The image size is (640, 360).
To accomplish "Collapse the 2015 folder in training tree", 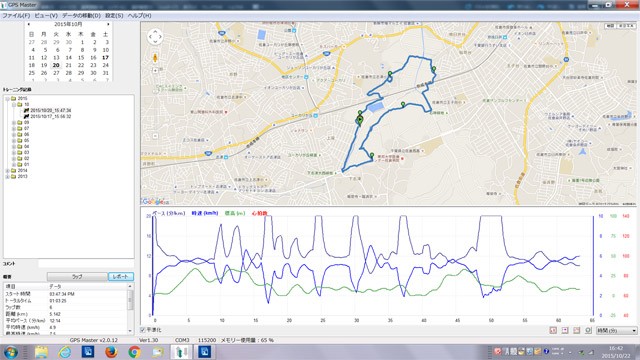I will click(x=7, y=98).
